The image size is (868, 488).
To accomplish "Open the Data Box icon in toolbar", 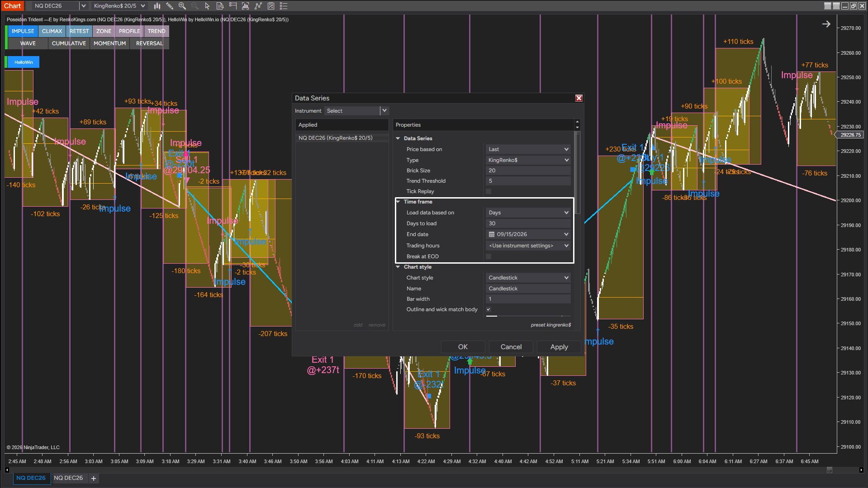I will [x=220, y=6].
